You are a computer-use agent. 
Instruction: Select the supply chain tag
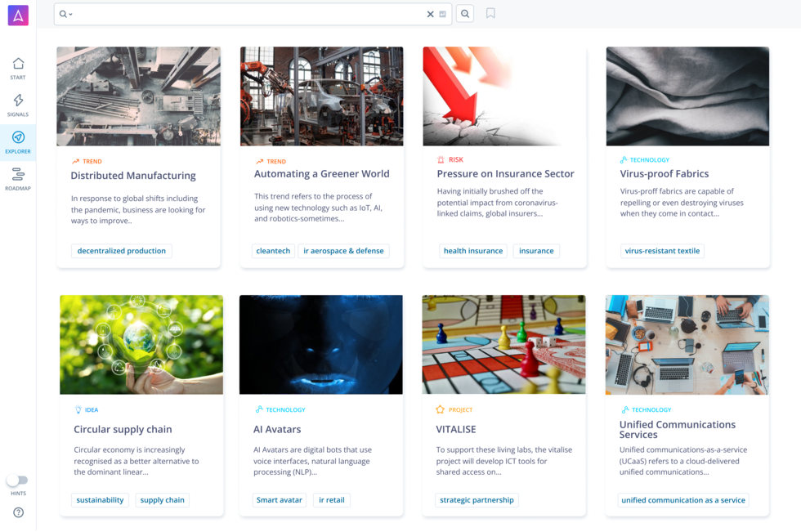(x=163, y=500)
